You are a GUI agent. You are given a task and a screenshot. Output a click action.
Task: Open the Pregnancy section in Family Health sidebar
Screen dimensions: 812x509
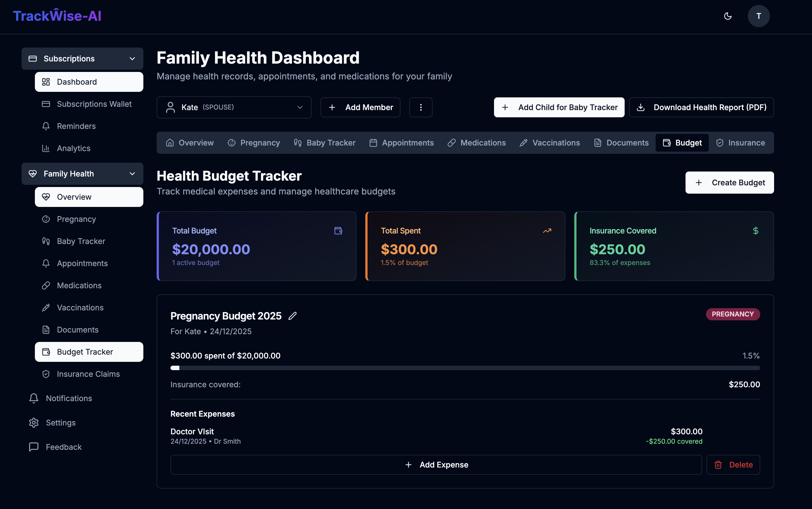click(76, 219)
